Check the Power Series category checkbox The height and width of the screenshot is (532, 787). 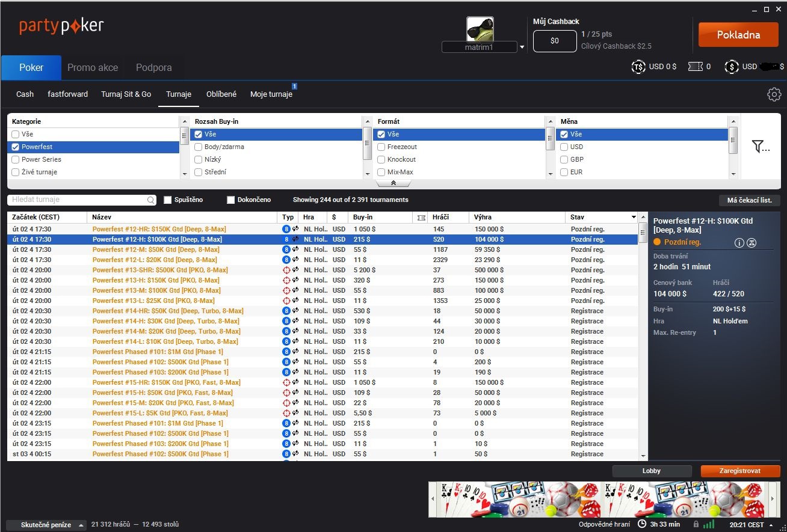pos(16,159)
